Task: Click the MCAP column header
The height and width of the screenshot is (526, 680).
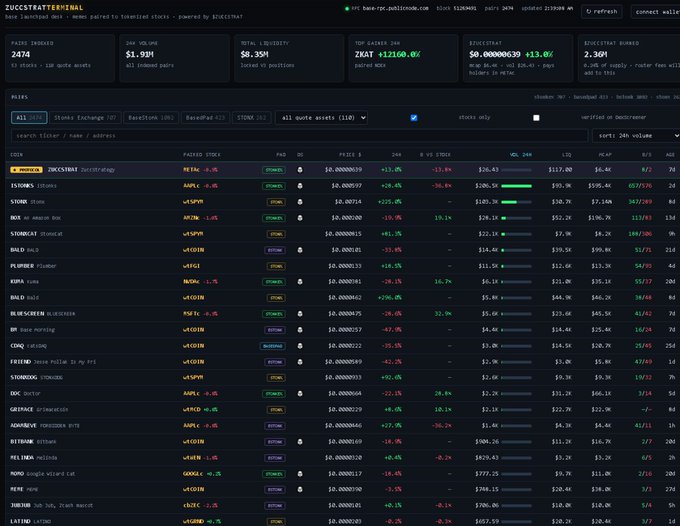Action: pos(605,155)
